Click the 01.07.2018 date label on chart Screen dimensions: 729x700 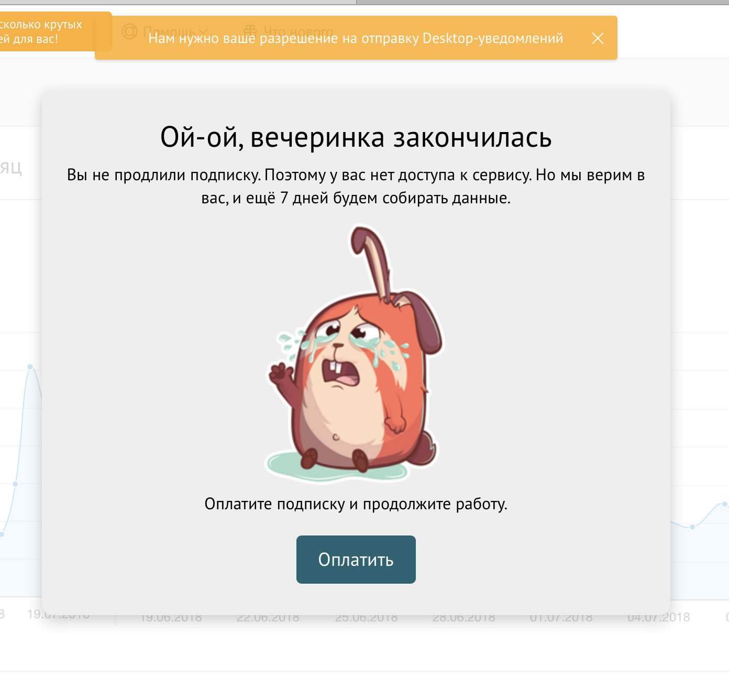(x=561, y=618)
